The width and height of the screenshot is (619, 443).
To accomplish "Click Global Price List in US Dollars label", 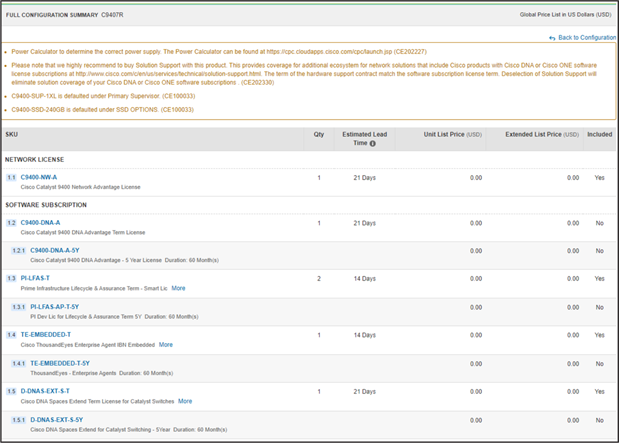I will tap(565, 15).
